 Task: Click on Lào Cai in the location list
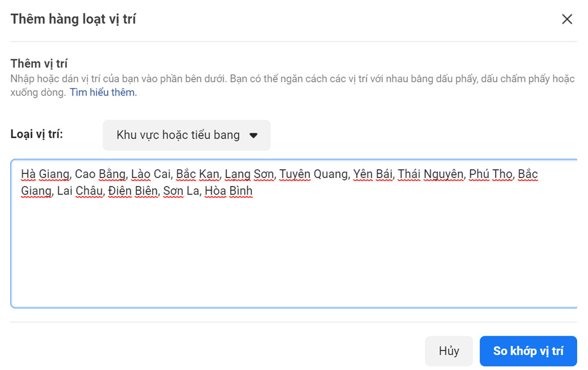[x=150, y=174]
